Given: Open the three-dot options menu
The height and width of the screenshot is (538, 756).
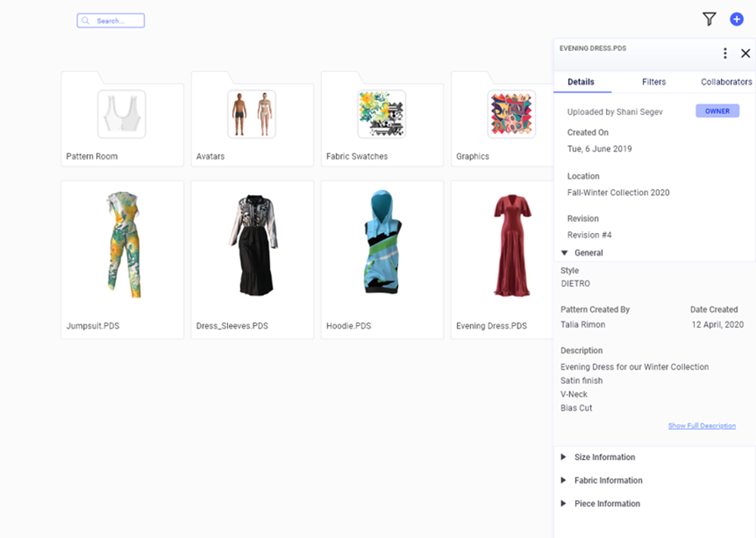Looking at the screenshot, I should (725, 53).
